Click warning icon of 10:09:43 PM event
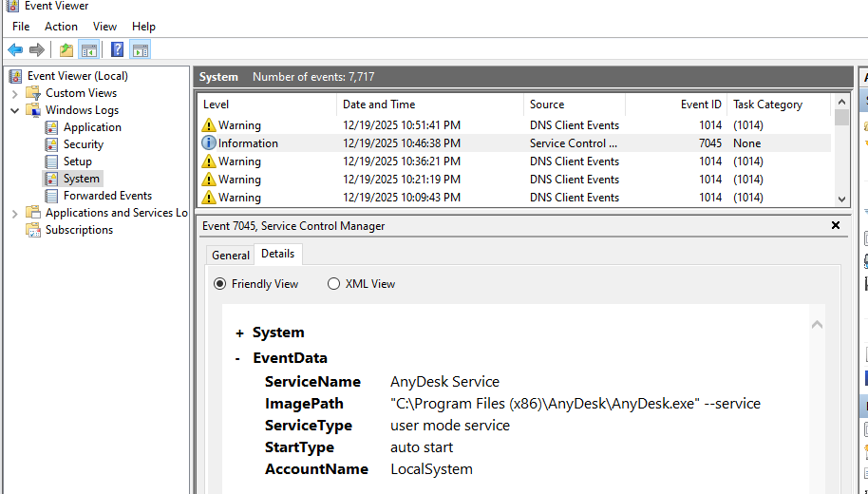The height and width of the screenshot is (494, 868). (x=209, y=198)
